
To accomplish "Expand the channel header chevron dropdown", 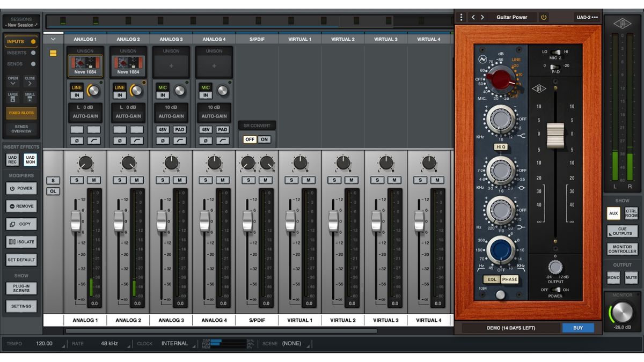I will [x=53, y=39].
